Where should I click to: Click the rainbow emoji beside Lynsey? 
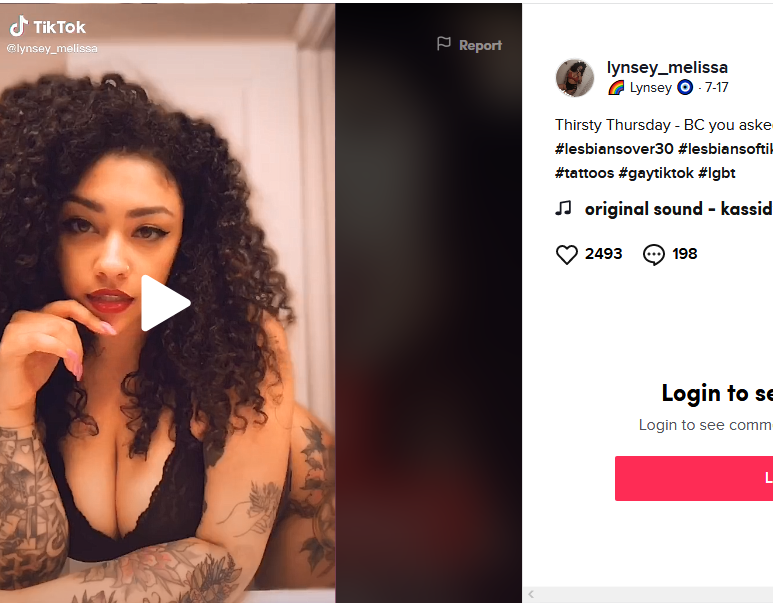click(x=616, y=88)
